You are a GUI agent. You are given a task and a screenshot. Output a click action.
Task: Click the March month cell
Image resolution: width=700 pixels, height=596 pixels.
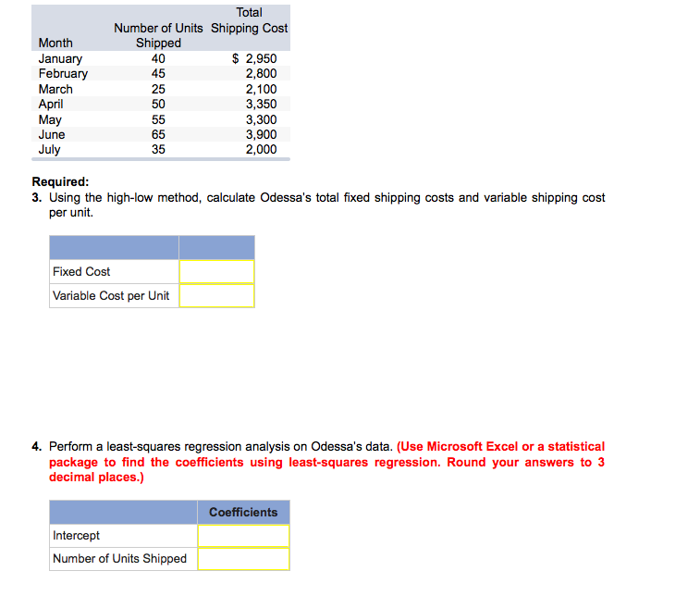[55, 89]
